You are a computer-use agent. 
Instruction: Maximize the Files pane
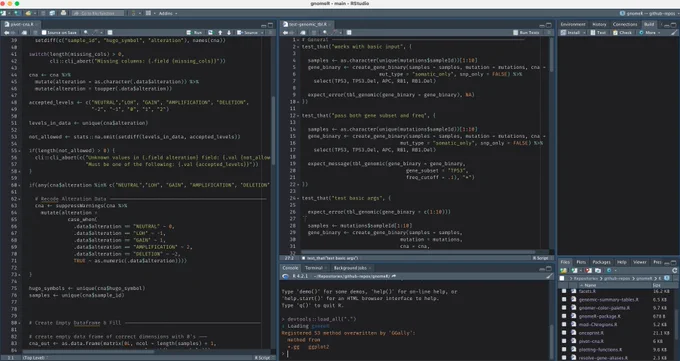pos(674,262)
